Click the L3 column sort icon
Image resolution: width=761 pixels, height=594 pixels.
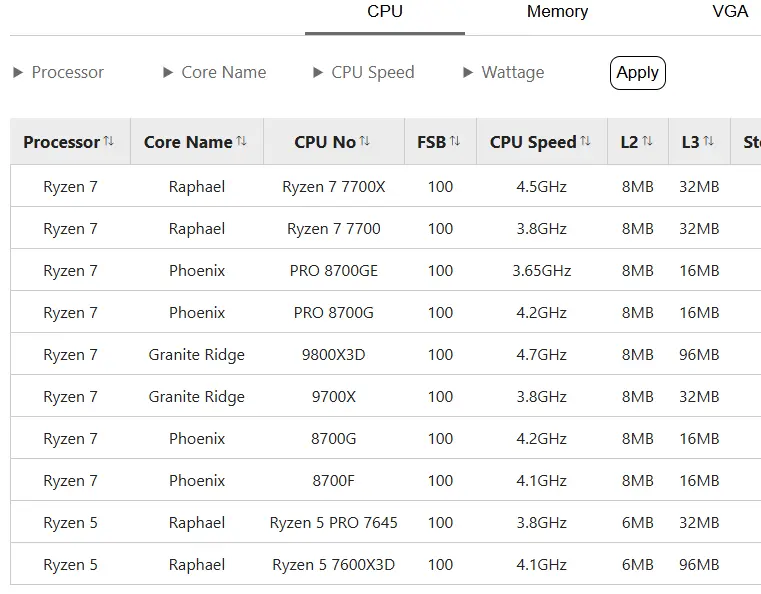[x=709, y=141]
